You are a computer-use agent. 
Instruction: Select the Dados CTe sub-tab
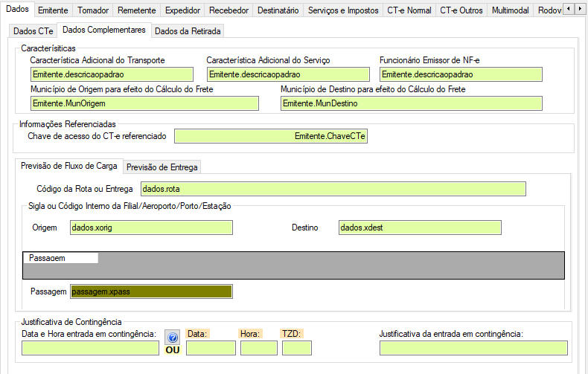click(x=33, y=31)
